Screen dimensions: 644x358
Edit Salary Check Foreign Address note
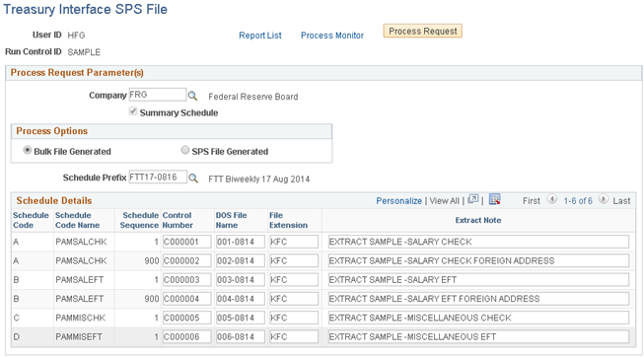click(478, 260)
